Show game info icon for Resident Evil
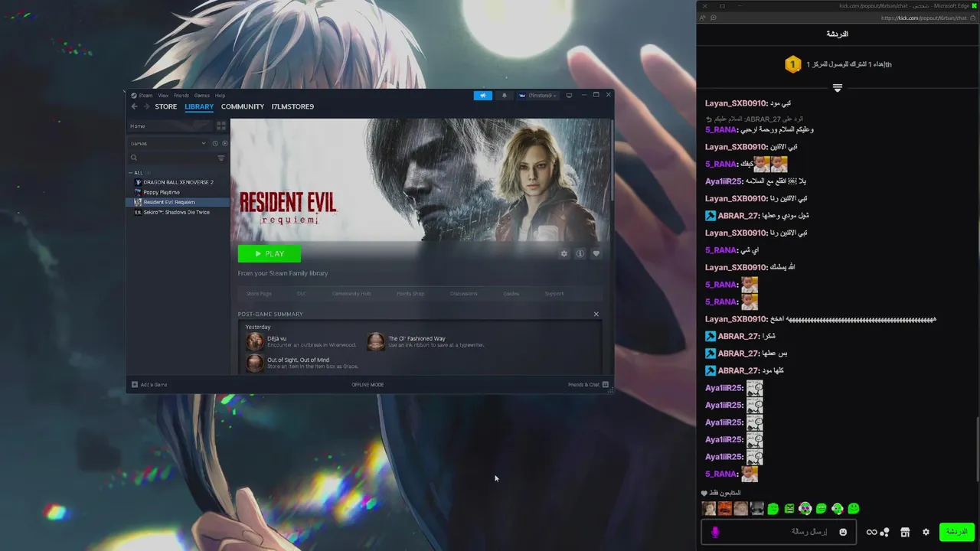 tap(580, 253)
